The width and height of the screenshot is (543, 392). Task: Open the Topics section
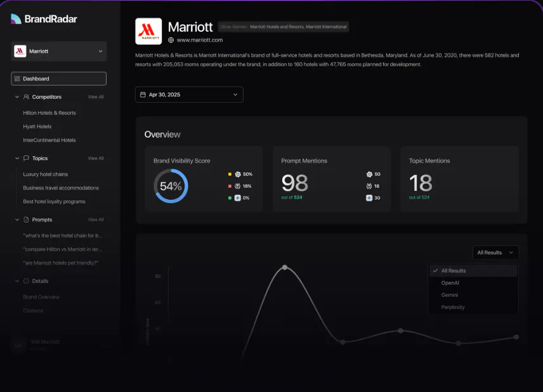tap(40, 158)
